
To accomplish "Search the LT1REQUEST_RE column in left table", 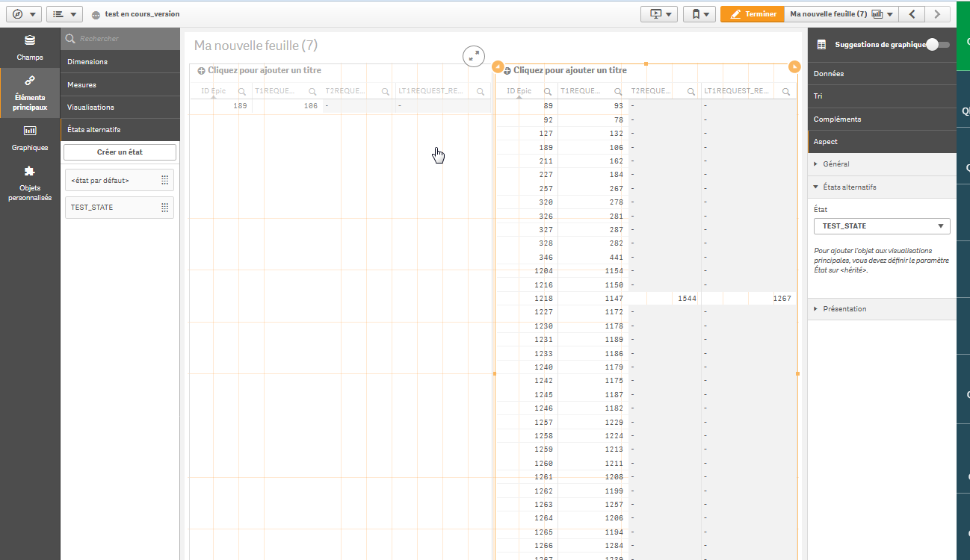I will (481, 92).
